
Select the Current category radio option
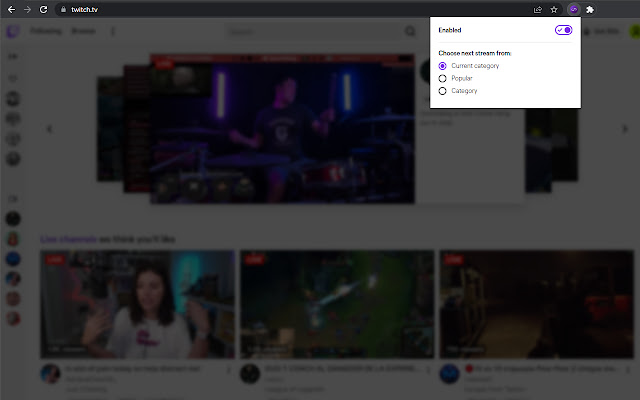[x=442, y=66]
